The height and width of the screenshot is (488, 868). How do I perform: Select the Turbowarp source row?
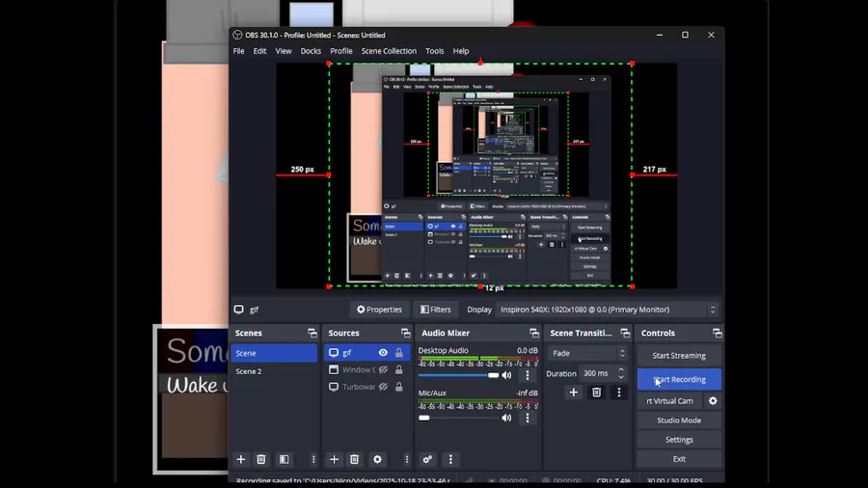click(x=367, y=387)
